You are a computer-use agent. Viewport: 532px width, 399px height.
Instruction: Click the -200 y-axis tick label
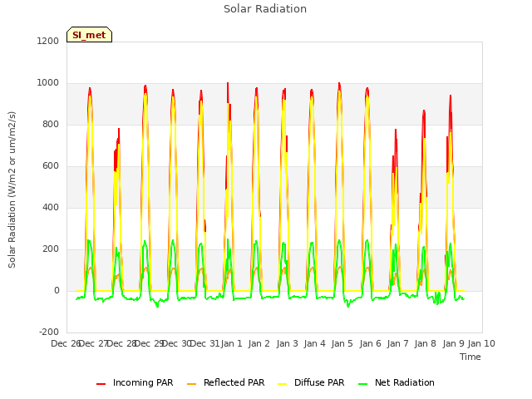(49, 332)
